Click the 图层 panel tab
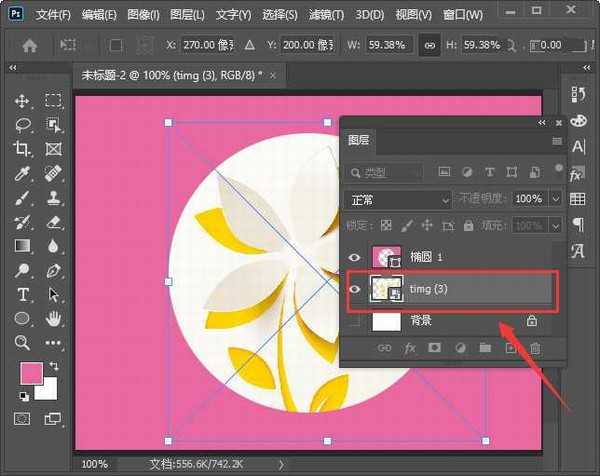Image resolution: width=600 pixels, height=476 pixels. (358, 141)
